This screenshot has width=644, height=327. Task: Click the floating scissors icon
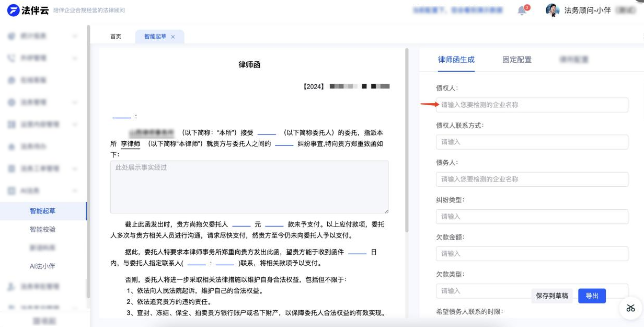coord(631,308)
